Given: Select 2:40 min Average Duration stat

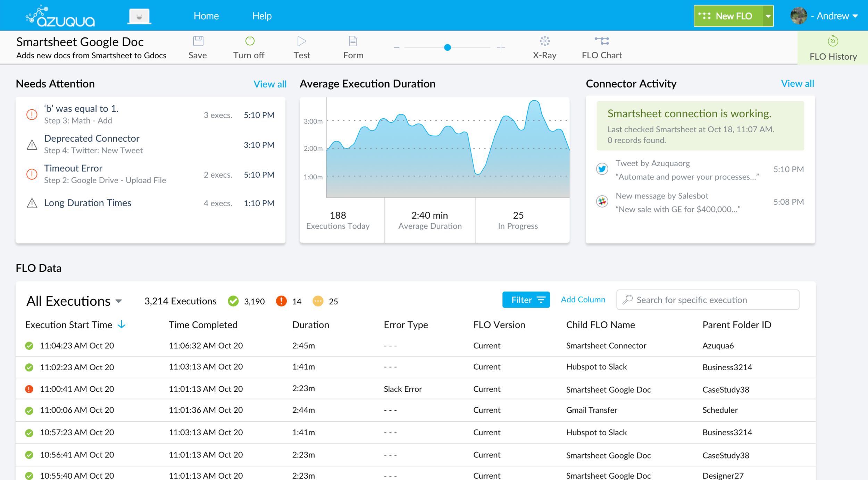Looking at the screenshot, I should pyautogui.click(x=430, y=220).
